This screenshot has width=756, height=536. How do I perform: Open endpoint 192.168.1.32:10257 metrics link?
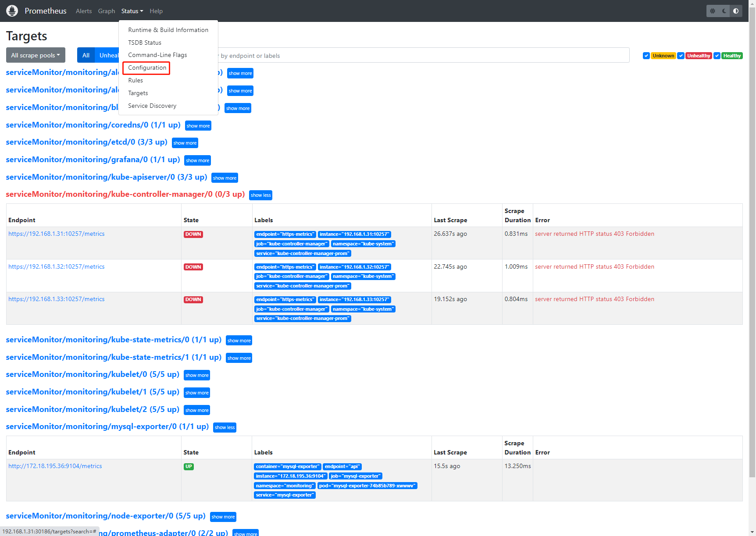click(x=57, y=266)
